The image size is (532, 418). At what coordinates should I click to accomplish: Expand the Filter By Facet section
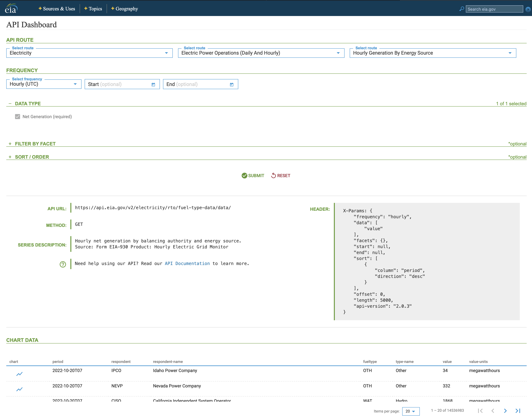coord(10,144)
